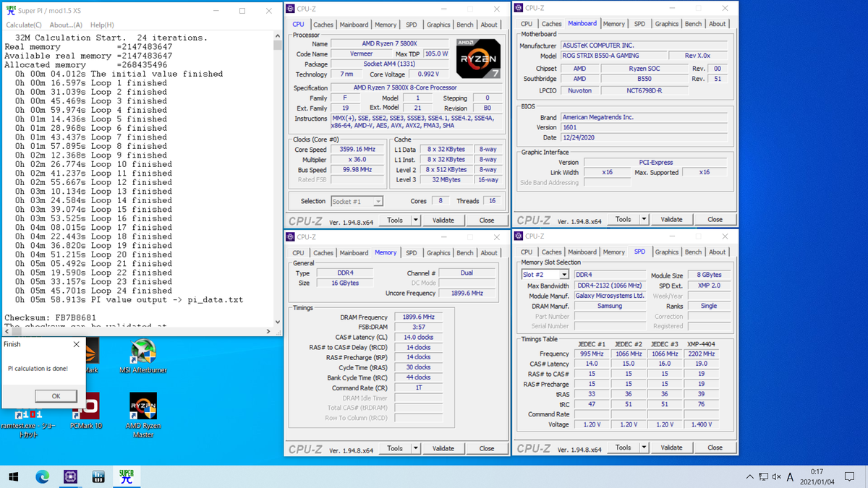Open the taskbar clock showing 0:17
The height and width of the screenshot is (488, 868).
(x=817, y=477)
